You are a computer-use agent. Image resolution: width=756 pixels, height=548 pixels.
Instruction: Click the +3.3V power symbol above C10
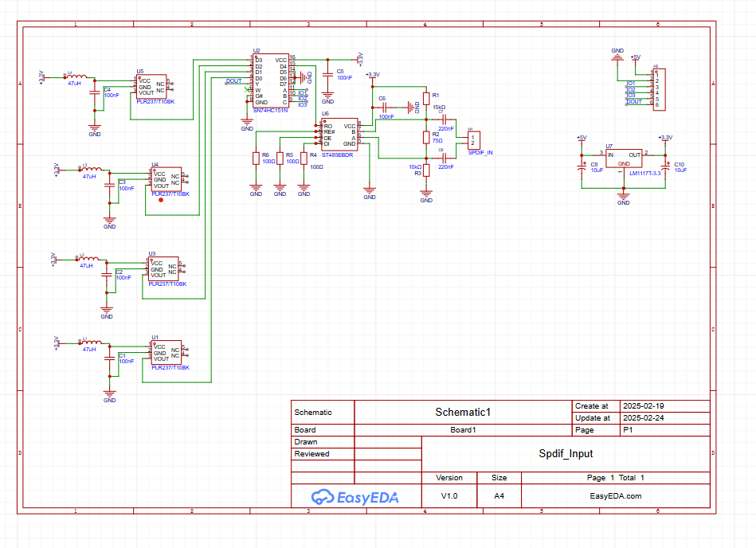(x=665, y=139)
